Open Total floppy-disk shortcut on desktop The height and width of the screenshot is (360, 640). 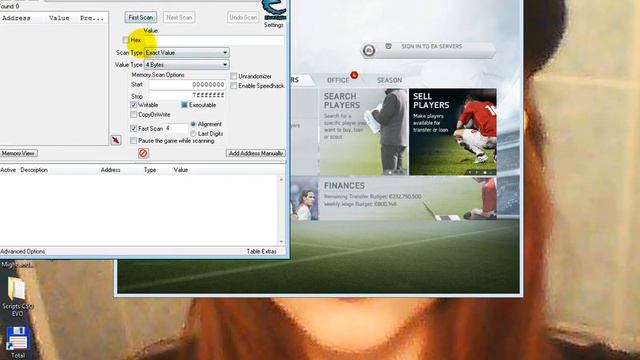point(17,342)
